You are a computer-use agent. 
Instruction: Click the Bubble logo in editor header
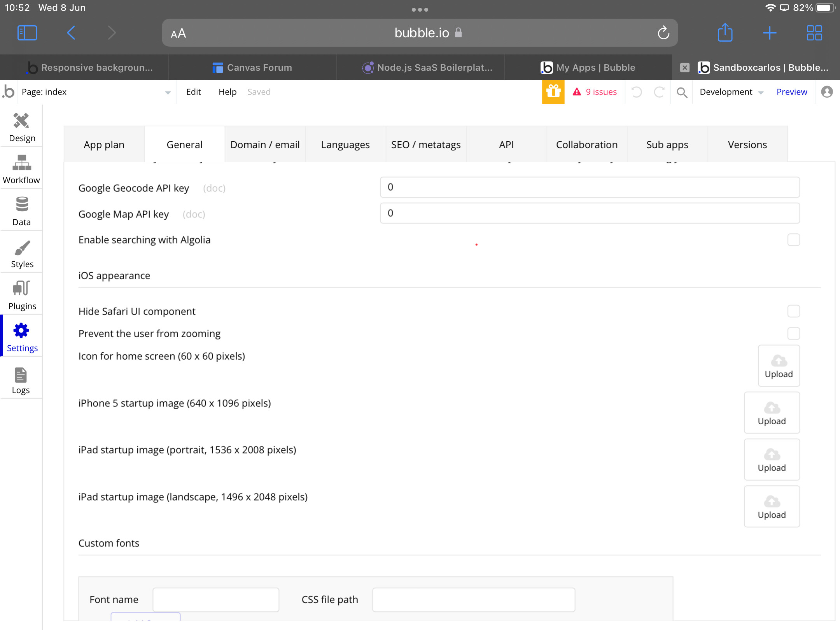point(9,92)
